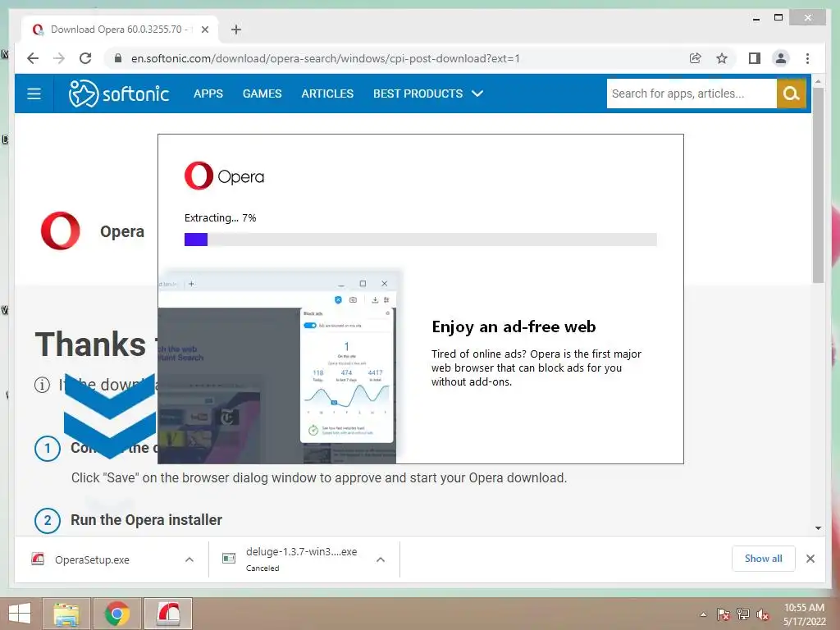Close the downloads bar
840x630 pixels.
[810, 559]
